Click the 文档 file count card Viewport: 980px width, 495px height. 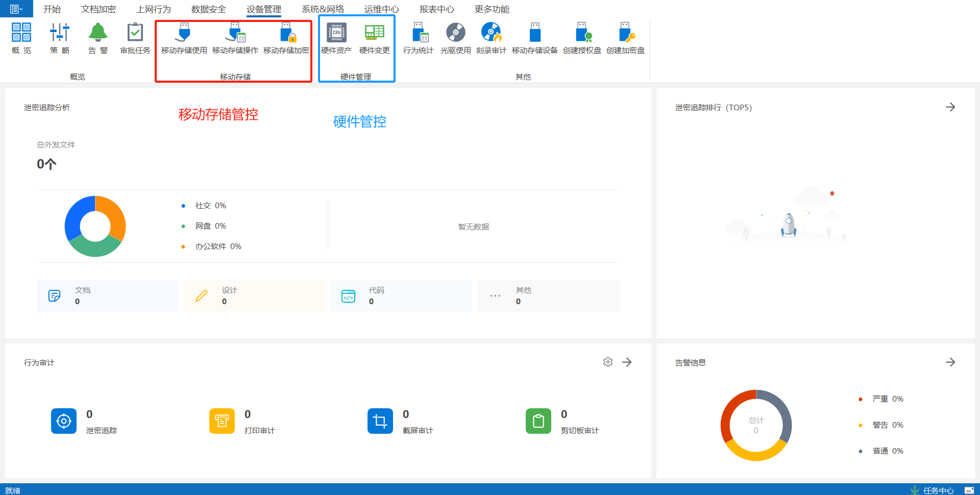pyautogui.click(x=107, y=295)
